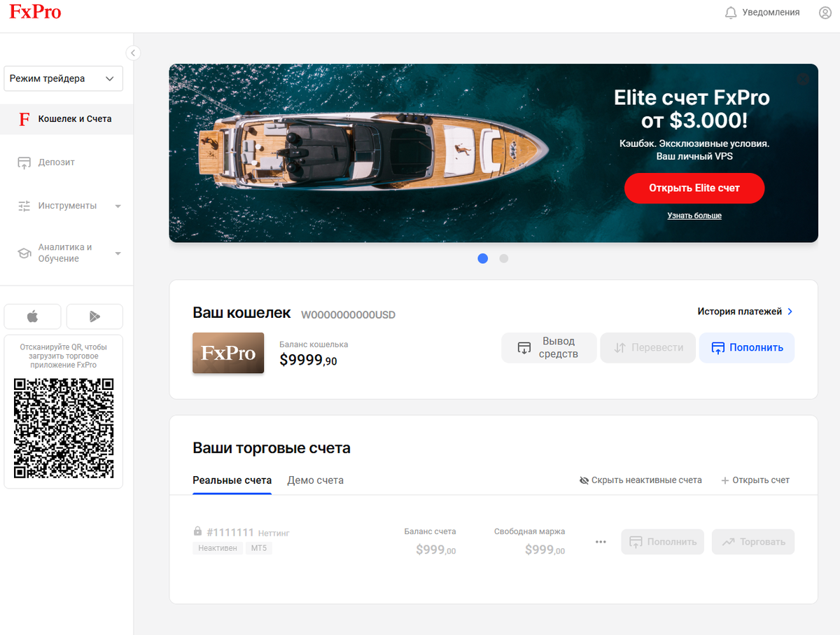Open the notifications bell icon

click(x=731, y=13)
